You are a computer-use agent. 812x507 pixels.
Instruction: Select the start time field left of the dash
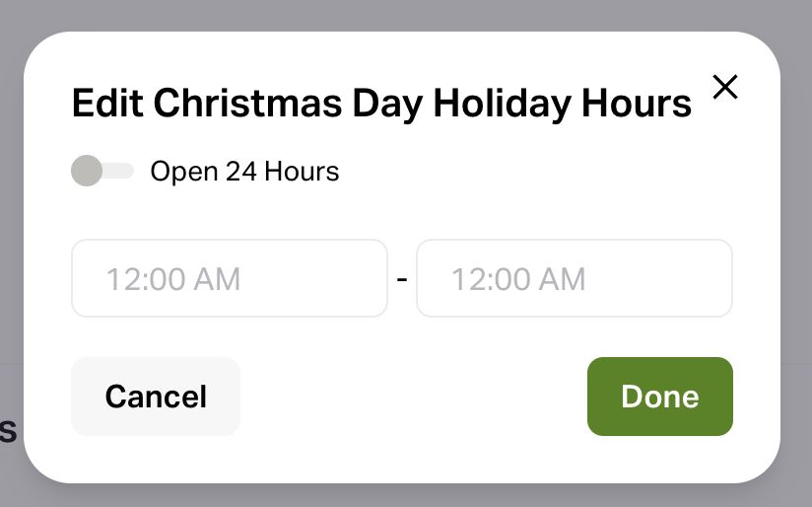[x=230, y=279]
